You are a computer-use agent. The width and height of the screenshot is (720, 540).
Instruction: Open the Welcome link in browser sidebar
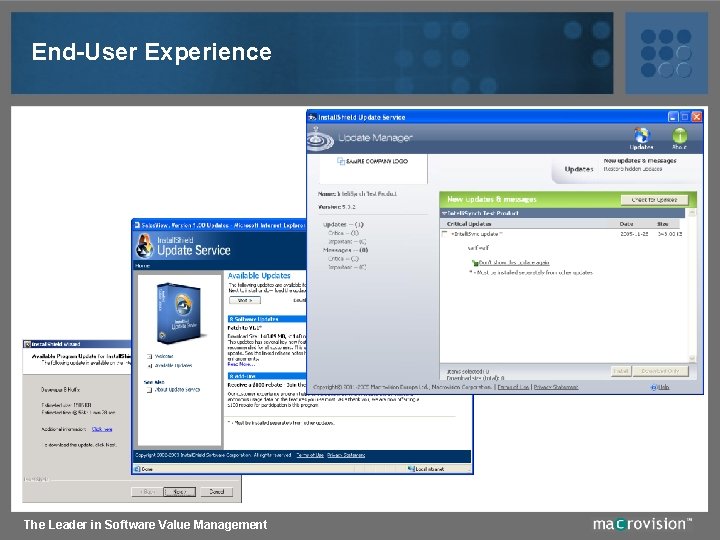(164, 356)
